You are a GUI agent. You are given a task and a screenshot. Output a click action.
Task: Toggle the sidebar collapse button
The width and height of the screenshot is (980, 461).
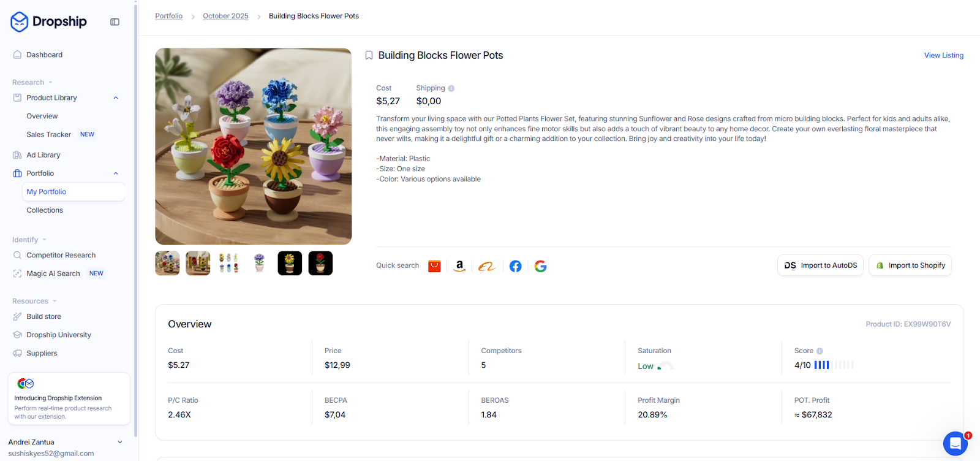(115, 22)
